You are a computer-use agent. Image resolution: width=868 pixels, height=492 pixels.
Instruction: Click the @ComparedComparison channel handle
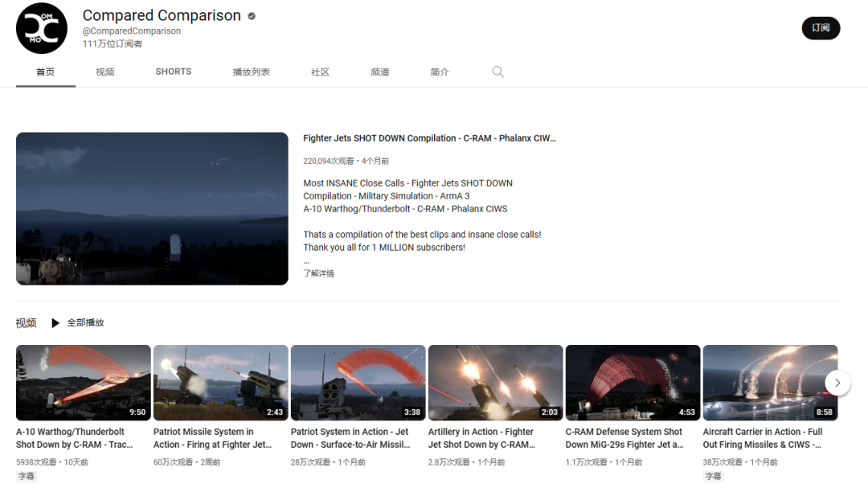pos(132,31)
